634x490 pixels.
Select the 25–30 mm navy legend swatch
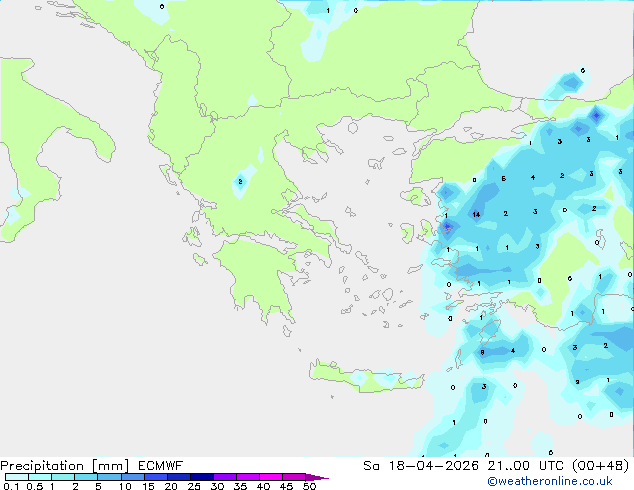pos(202,477)
